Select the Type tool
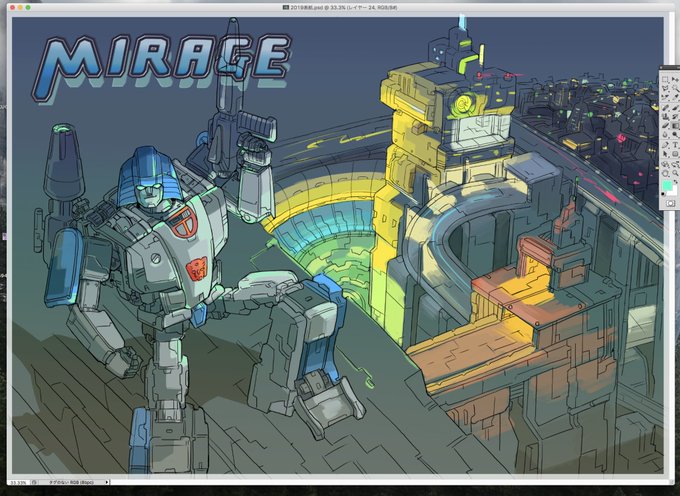 (675, 145)
